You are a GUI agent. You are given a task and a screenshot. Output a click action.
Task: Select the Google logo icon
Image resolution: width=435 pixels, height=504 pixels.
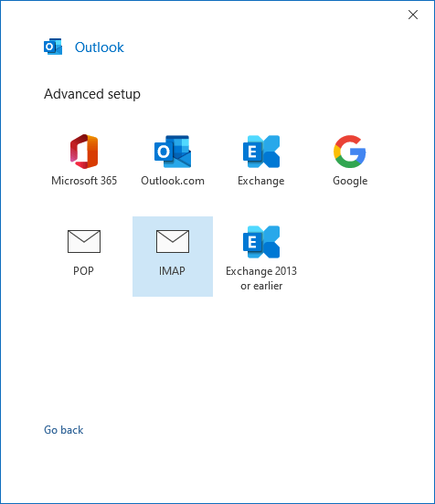coord(350,152)
